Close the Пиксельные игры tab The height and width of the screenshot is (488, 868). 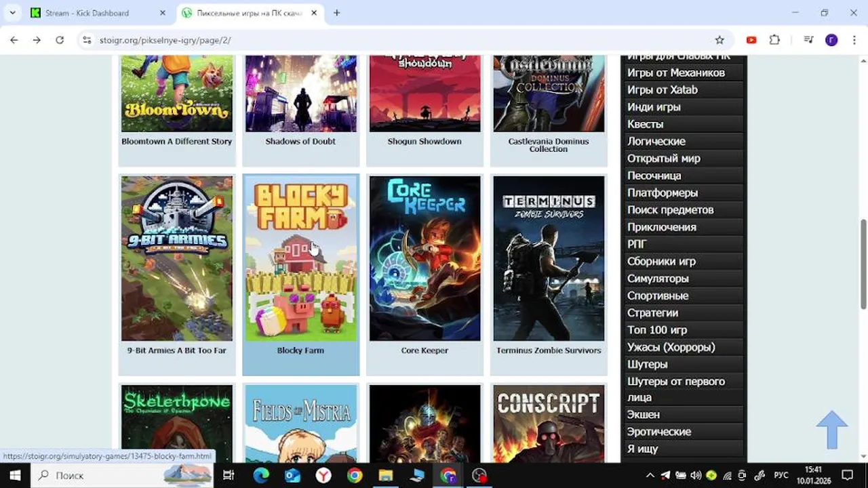pos(315,13)
